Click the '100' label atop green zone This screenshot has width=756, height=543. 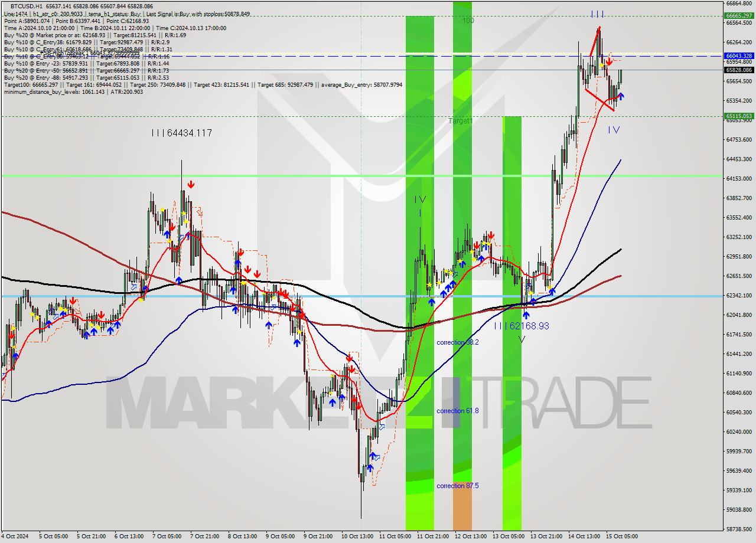coord(468,21)
